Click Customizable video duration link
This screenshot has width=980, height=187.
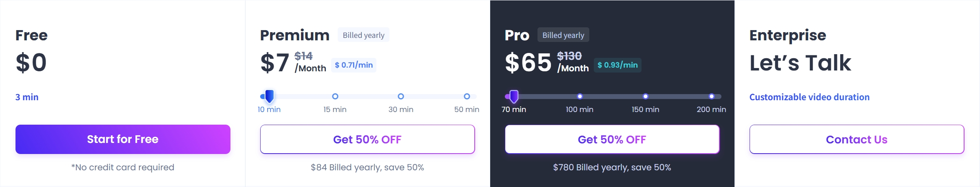pyautogui.click(x=809, y=97)
